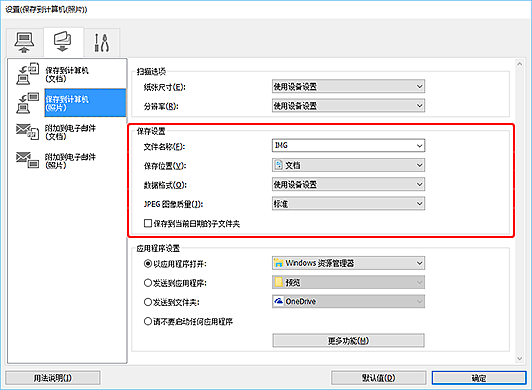Open the 纸张尺寸 dropdown
The width and height of the screenshot is (532, 390).
348,87
